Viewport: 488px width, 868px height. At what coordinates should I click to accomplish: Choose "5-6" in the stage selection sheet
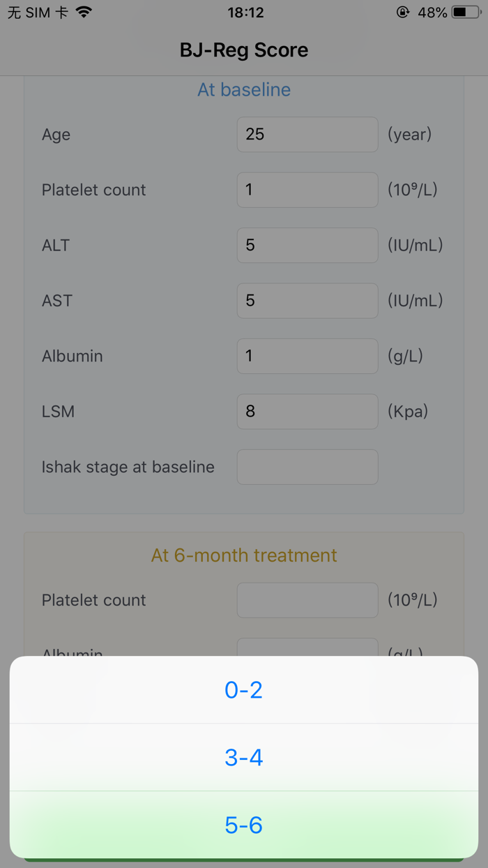point(244,825)
